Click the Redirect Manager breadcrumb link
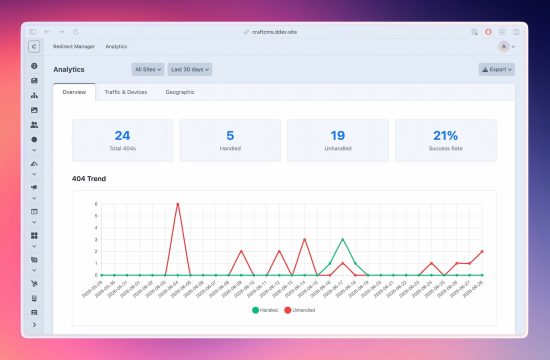 tap(74, 46)
